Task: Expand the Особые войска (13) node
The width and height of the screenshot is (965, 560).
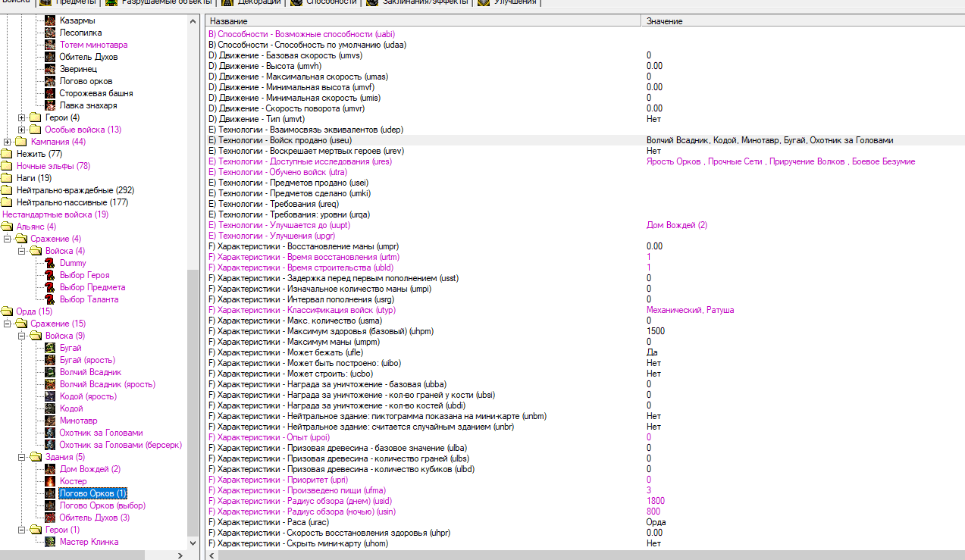Action: [x=22, y=130]
